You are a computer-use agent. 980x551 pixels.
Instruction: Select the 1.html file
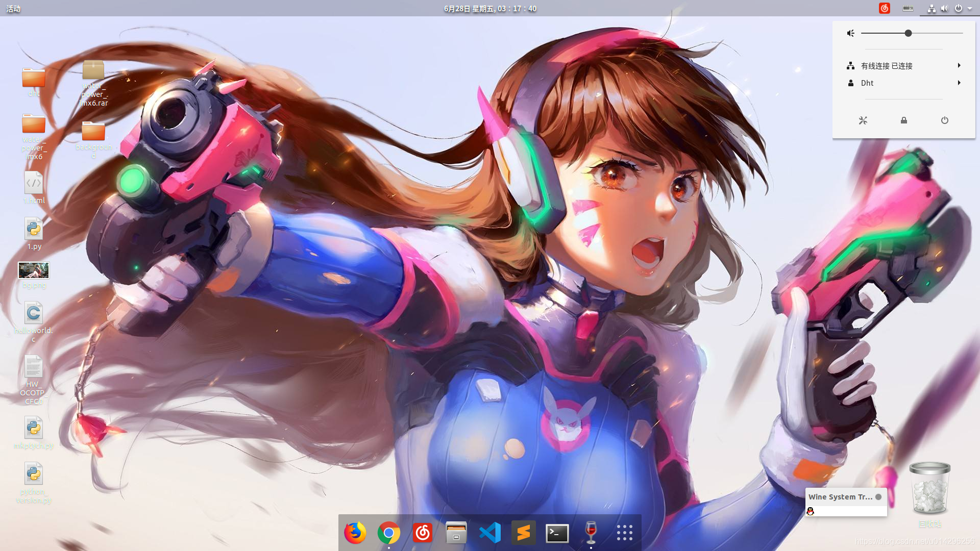pyautogui.click(x=34, y=187)
